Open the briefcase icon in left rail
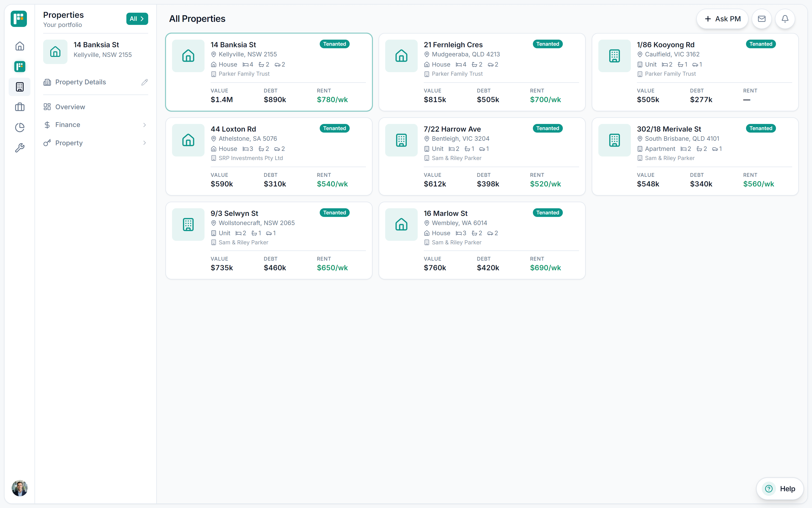This screenshot has width=812, height=508. (20, 107)
